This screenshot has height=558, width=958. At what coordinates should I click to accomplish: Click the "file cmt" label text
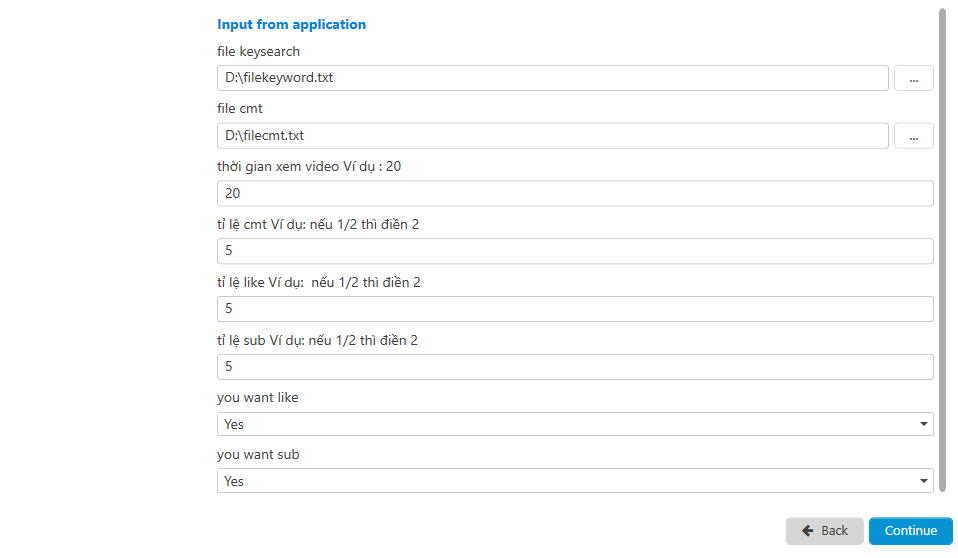click(x=240, y=108)
